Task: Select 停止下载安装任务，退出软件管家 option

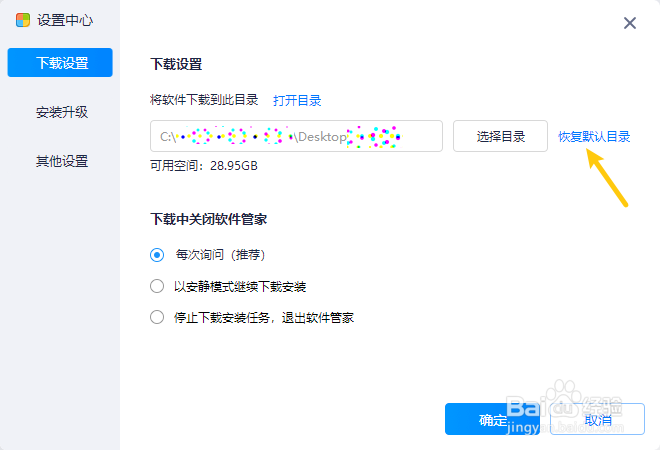Action: tap(157, 318)
